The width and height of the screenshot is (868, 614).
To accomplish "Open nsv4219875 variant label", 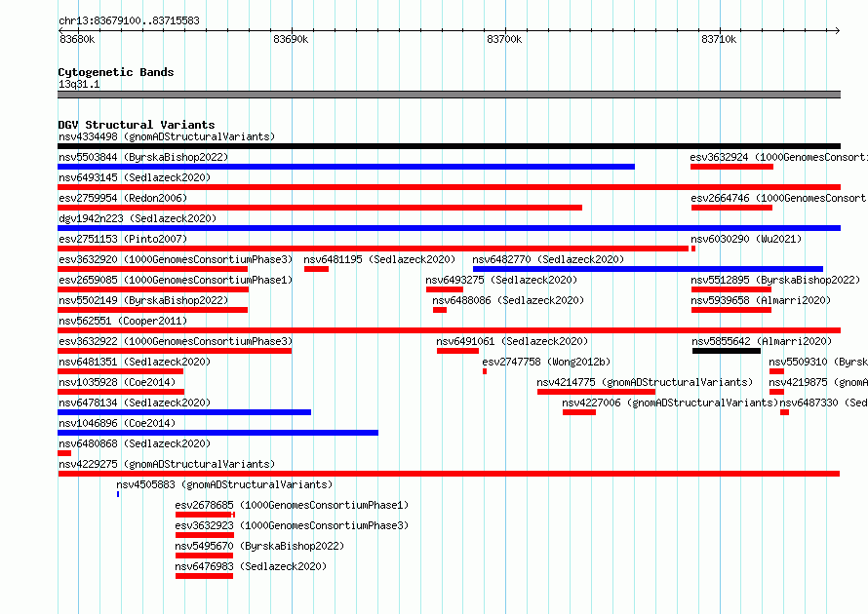I will pos(818,382).
